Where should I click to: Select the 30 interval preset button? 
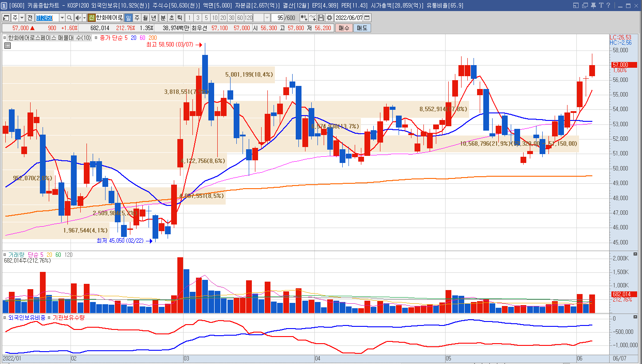point(231,18)
